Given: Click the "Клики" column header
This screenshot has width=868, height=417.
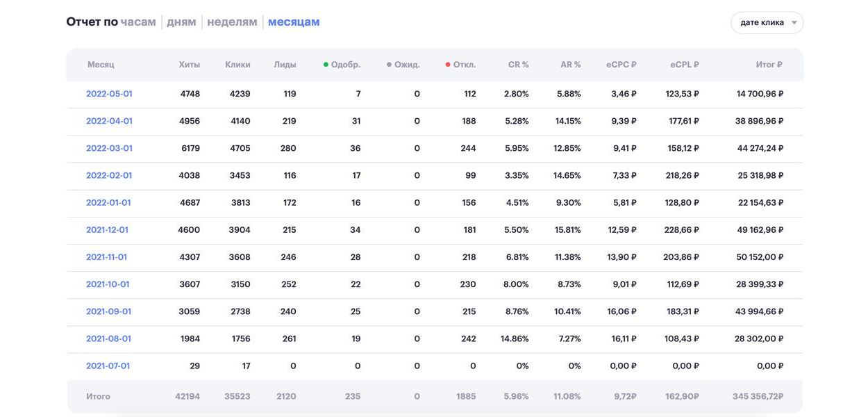Looking at the screenshot, I should coord(238,65).
